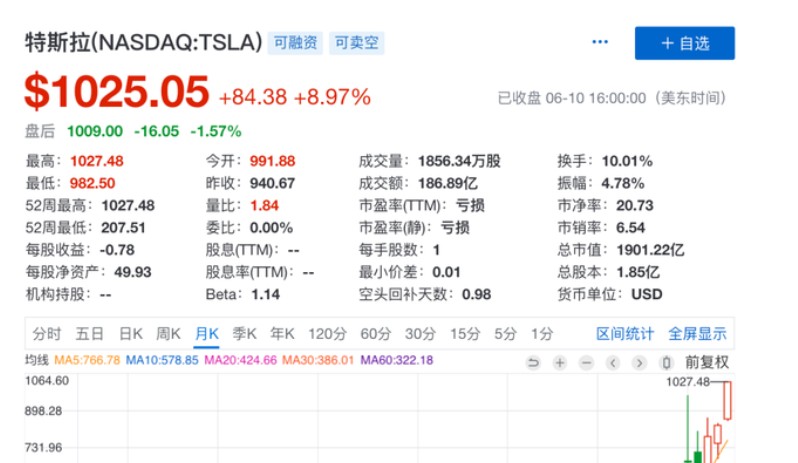Move chart right with next arrow
The image size is (798, 463).
point(639,363)
